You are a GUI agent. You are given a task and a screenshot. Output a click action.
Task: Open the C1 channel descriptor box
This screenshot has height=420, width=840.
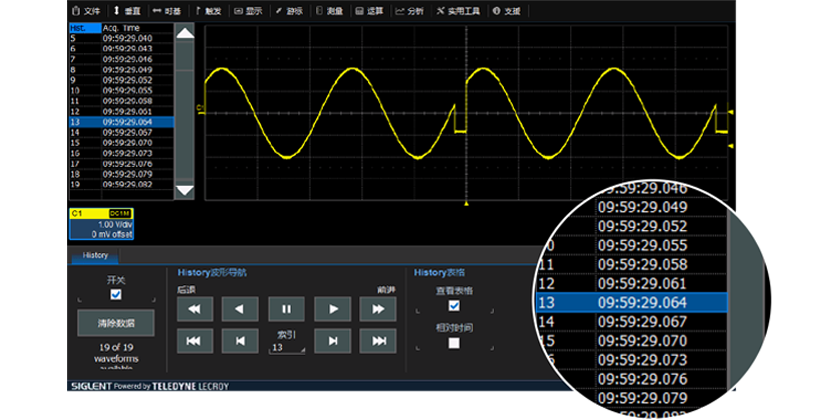[100, 224]
